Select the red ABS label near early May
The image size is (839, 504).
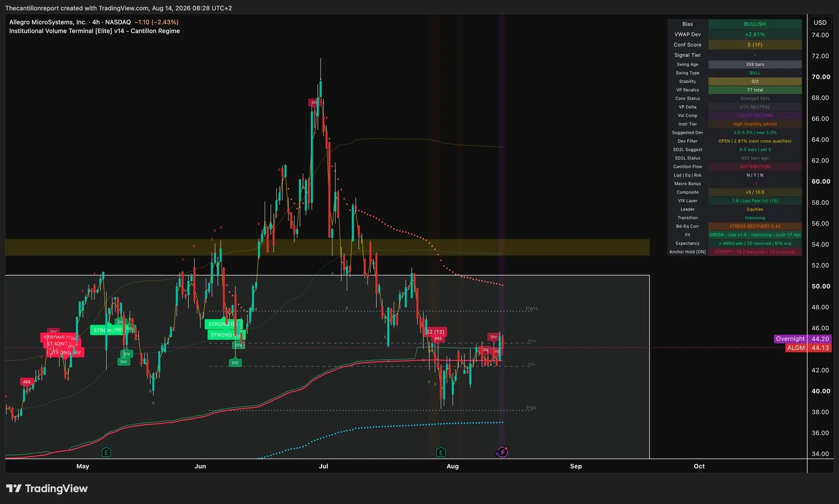click(x=26, y=382)
